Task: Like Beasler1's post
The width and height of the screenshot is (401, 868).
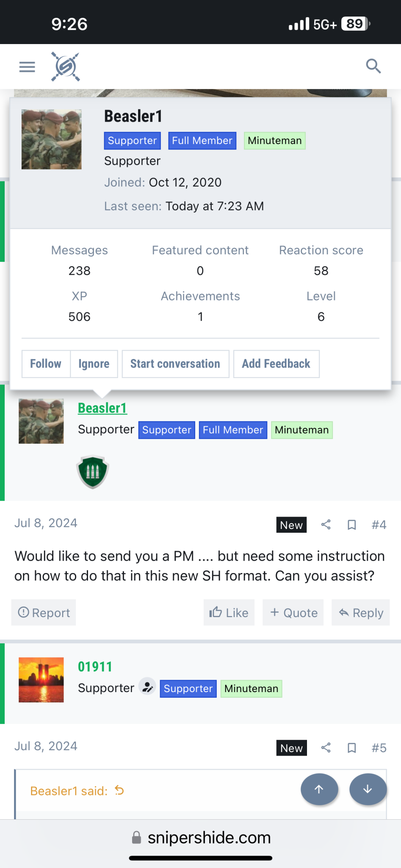Action: (x=229, y=612)
